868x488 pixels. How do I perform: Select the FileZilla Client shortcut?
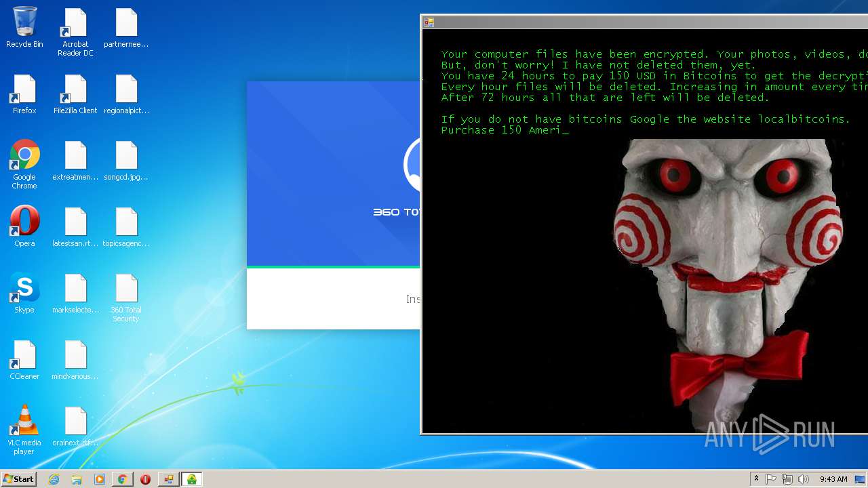(x=75, y=94)
